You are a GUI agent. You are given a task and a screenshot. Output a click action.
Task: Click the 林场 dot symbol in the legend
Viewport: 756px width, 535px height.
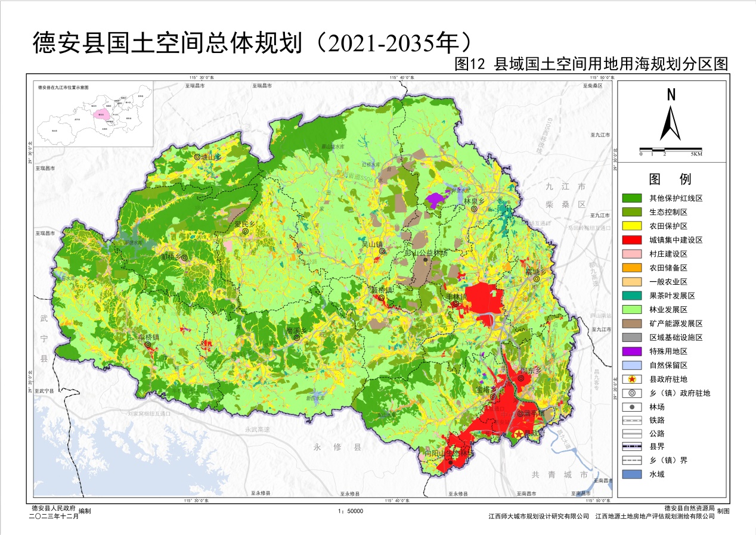click(x=631, y=407)
